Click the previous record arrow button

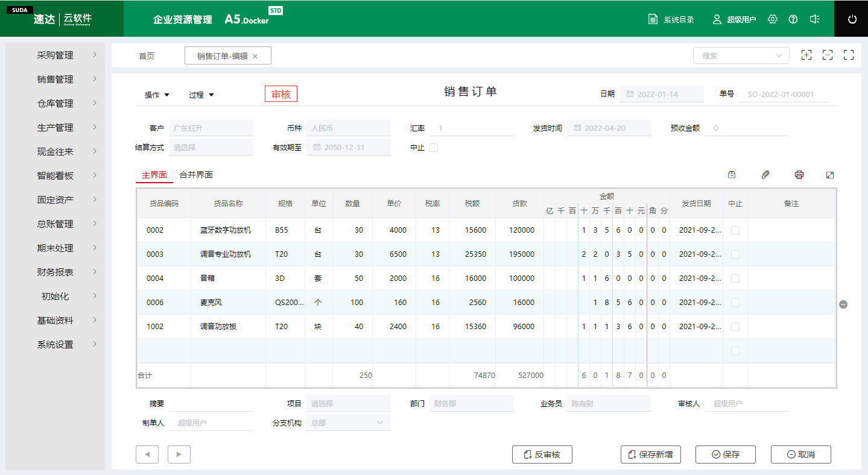(147, 455)
